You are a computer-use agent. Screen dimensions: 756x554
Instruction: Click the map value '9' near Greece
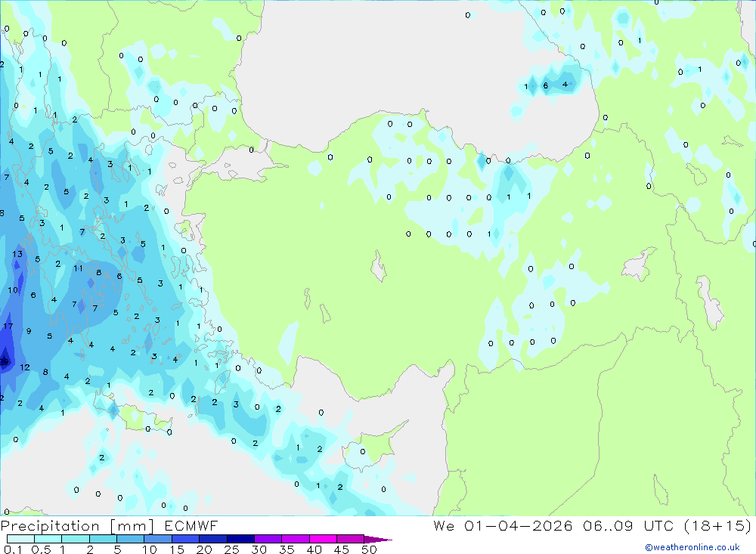click(x=29, y=331)
